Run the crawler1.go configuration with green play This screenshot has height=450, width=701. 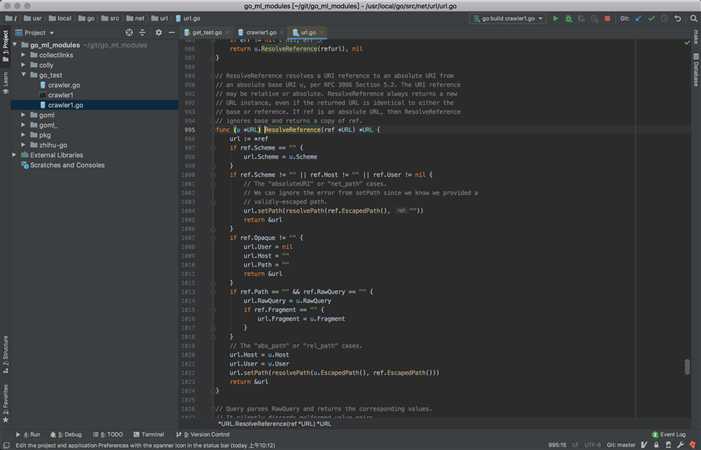click(x=555, y=19)
